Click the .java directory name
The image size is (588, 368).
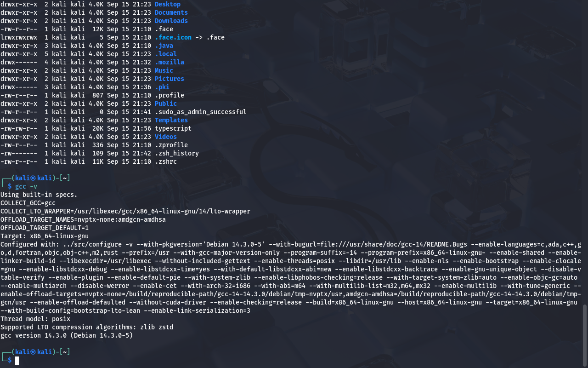164,46
